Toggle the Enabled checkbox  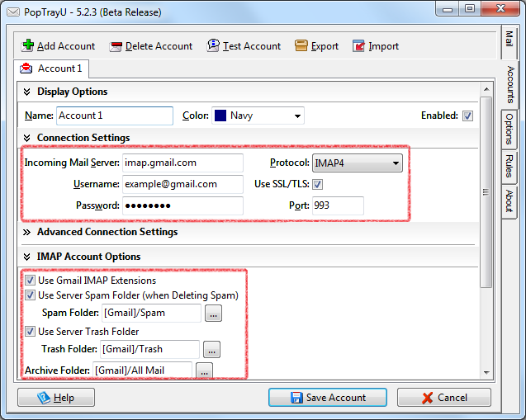coord(468,116)
